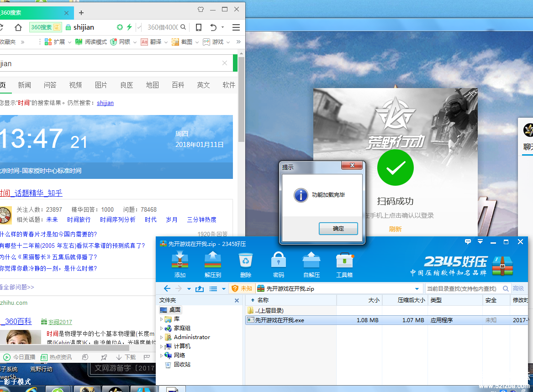This screenshot has width=533, height=392.
Task: Open the 2345好压 titlebar menu dropdown
Action: (x=480, y=241)
